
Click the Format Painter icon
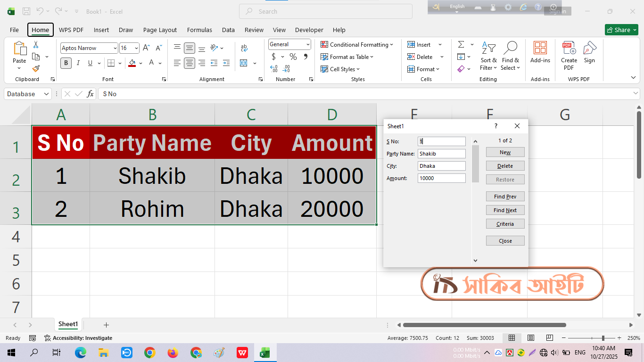(36, 68)
